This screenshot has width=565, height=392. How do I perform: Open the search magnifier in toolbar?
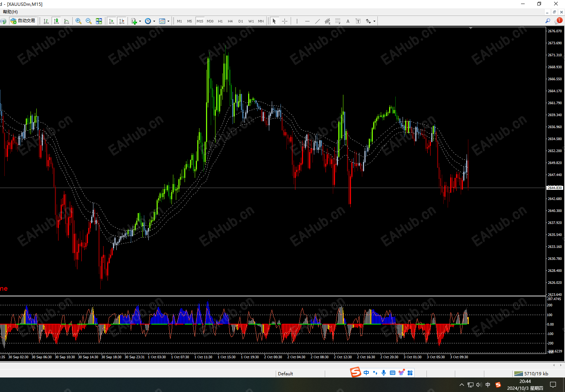(x=548, y=21)
